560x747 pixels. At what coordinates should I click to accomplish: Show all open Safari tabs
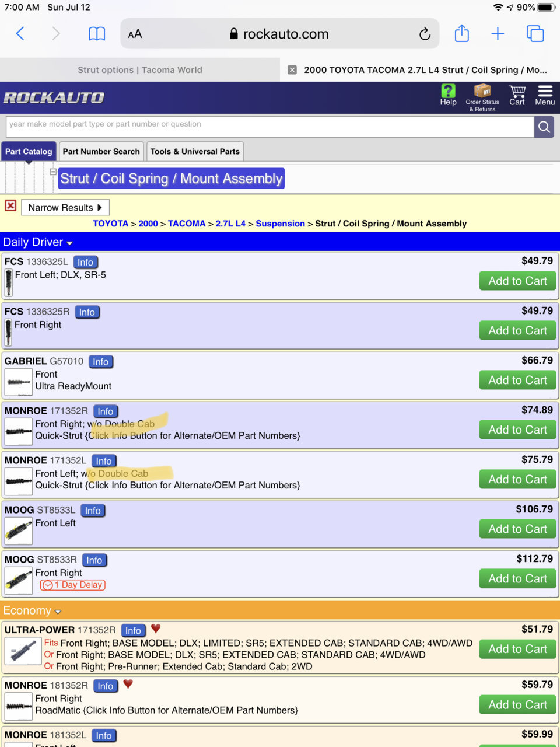click(x=535, y=34)
